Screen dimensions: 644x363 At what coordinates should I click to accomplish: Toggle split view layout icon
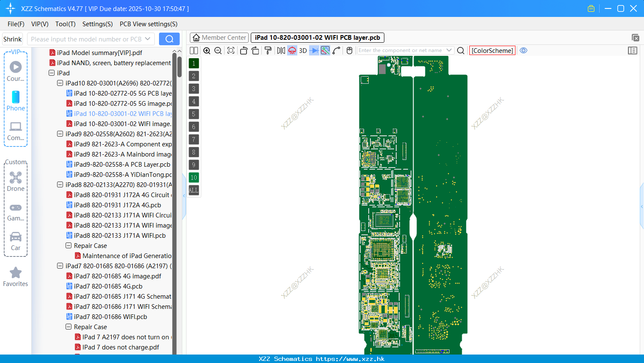194,50
